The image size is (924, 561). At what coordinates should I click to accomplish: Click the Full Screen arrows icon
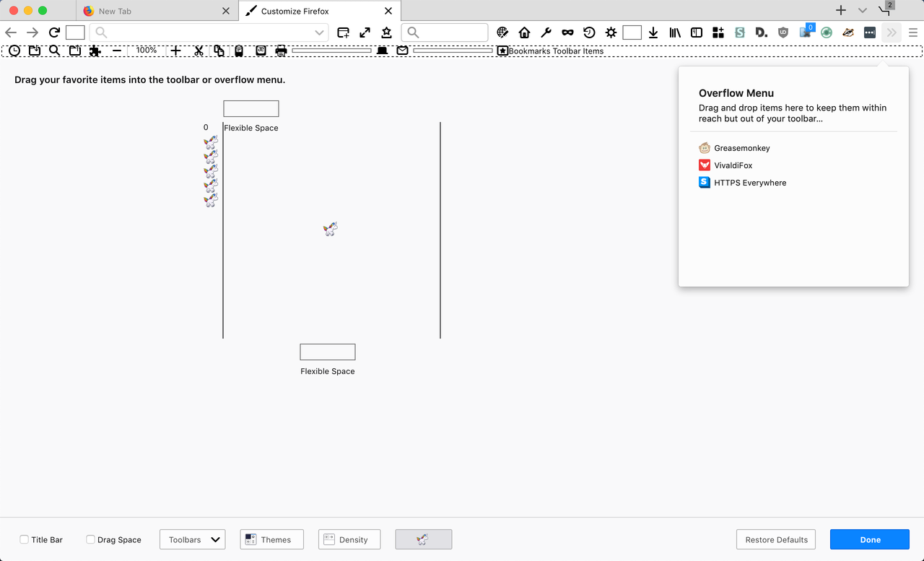[x=365, y=32]
